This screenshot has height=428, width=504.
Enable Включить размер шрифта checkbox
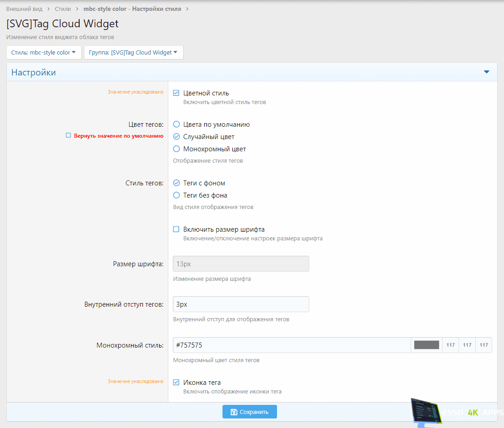pyautogui.click(x=176, y=229)
